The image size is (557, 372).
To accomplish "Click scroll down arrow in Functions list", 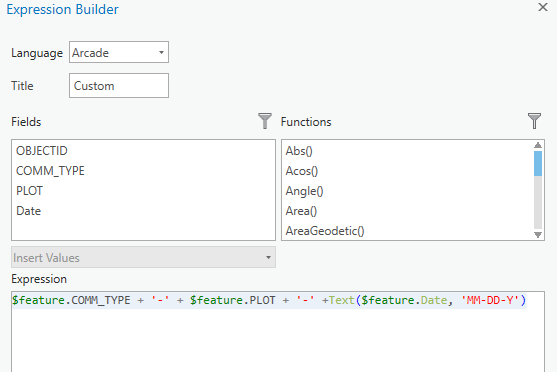I will point(538,234).
